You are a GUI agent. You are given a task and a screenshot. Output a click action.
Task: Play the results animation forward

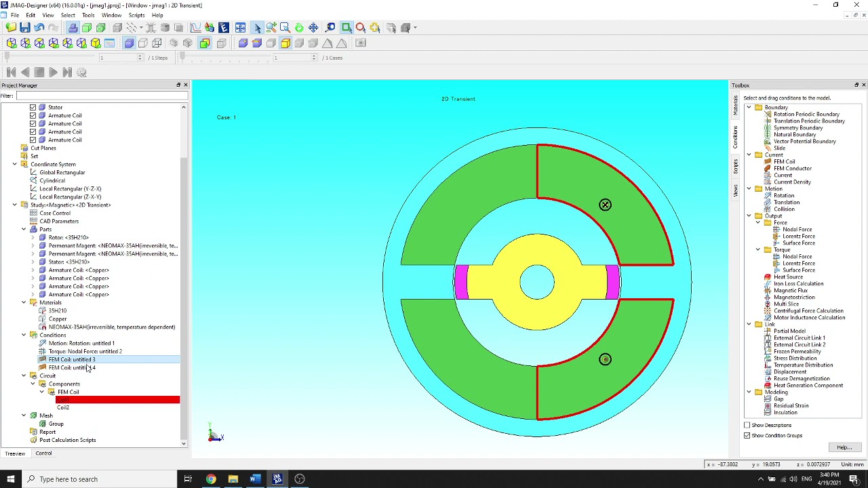point(53,73)
